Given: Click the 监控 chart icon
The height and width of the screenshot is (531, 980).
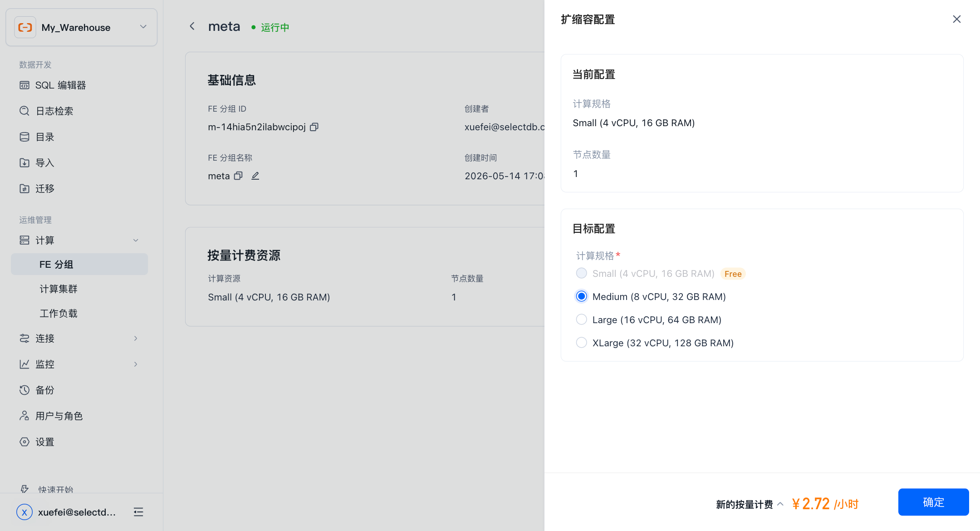Looking at the screenshot, I should tap(24, 364).
